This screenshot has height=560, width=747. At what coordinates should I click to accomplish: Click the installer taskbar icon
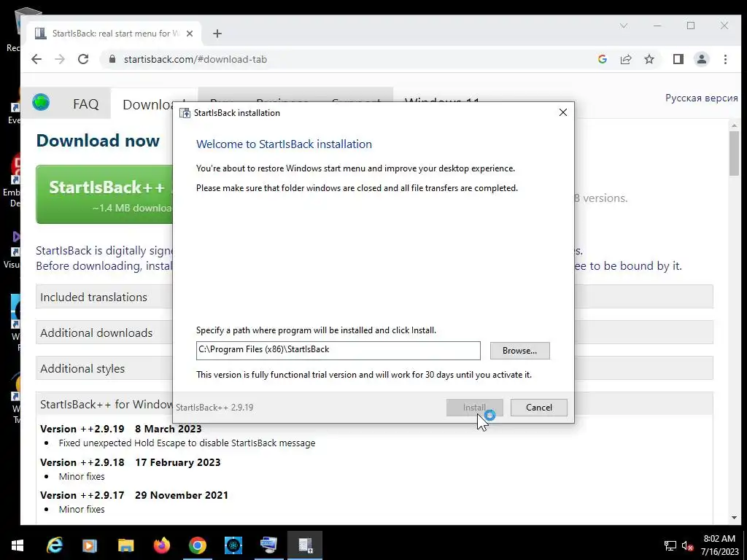305,545
